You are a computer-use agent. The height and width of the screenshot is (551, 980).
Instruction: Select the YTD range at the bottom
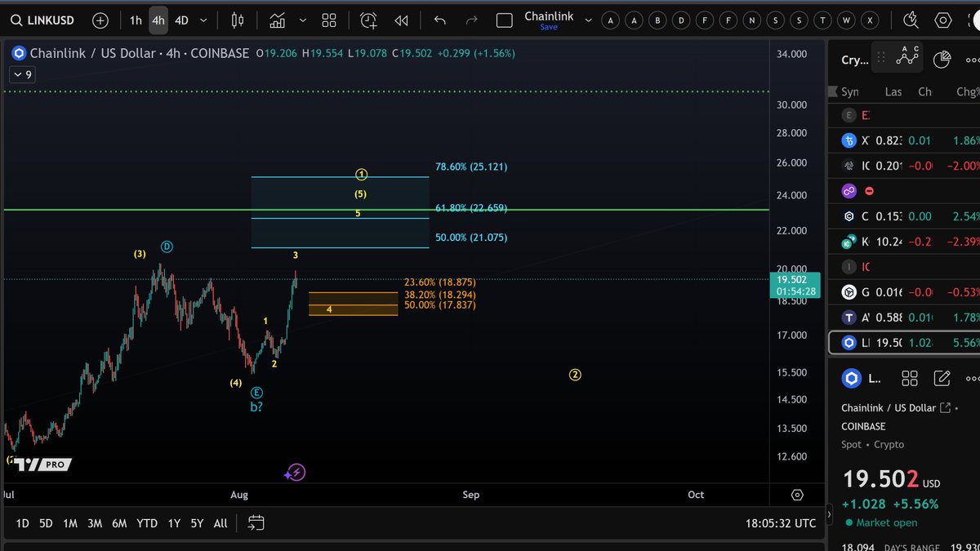pos(147,523)
